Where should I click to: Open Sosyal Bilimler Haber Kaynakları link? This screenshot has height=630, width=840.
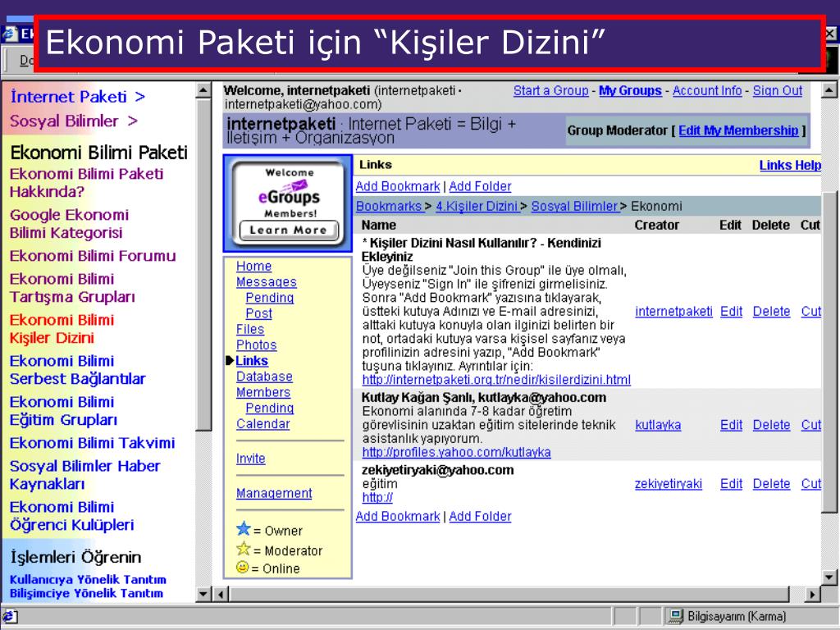point(84,475)
